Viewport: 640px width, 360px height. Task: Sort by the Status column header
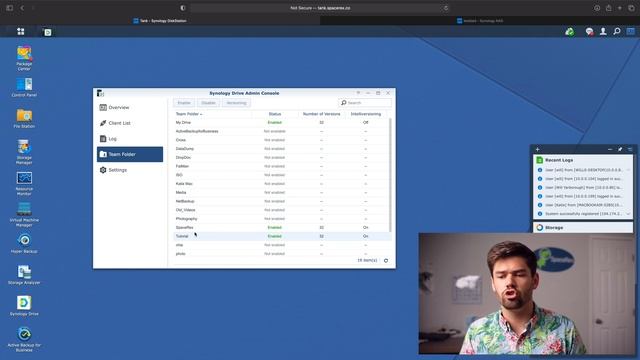(x=275, y=114)
